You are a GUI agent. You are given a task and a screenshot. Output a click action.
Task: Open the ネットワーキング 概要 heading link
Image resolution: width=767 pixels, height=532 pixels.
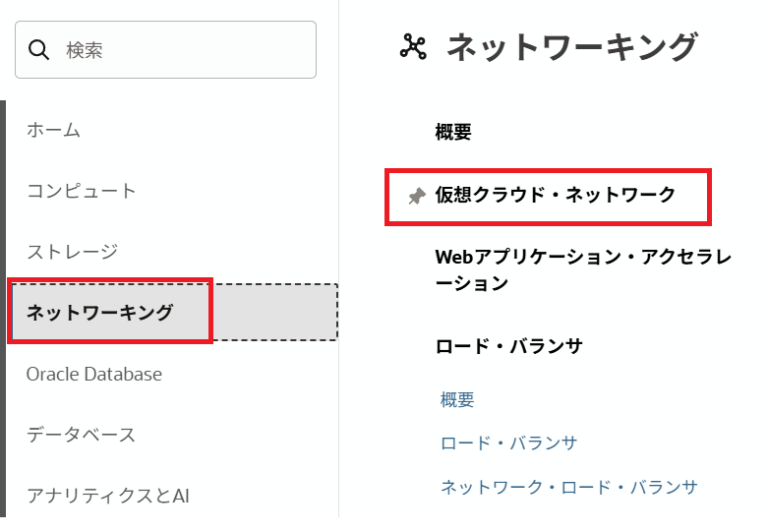453,132
